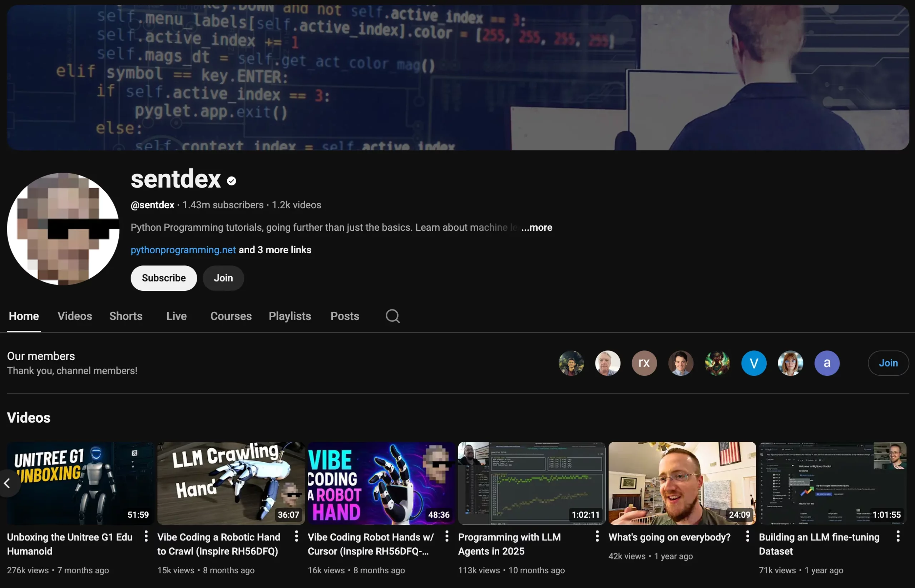The image size is (915, 588).
Task: Open options menu on Unitree G1 video
Action: [x=145, y=537]
